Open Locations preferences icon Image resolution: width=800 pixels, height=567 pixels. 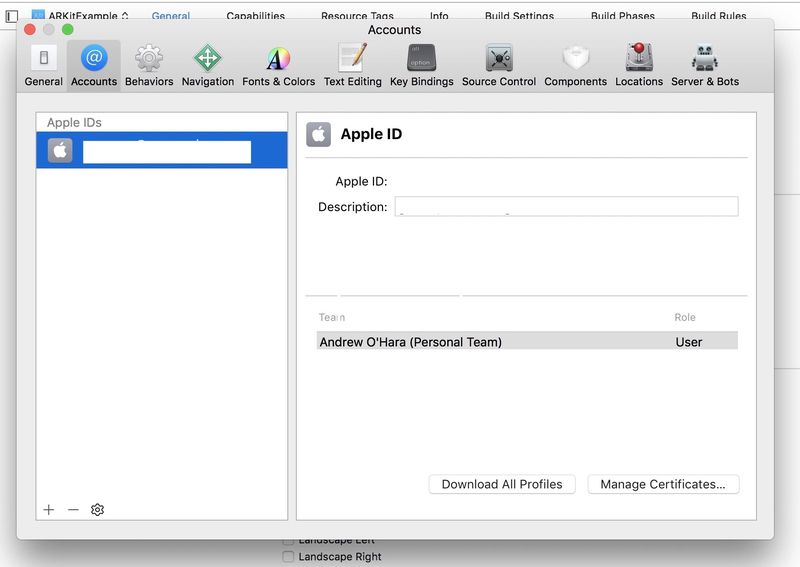(x=639, y=57)
